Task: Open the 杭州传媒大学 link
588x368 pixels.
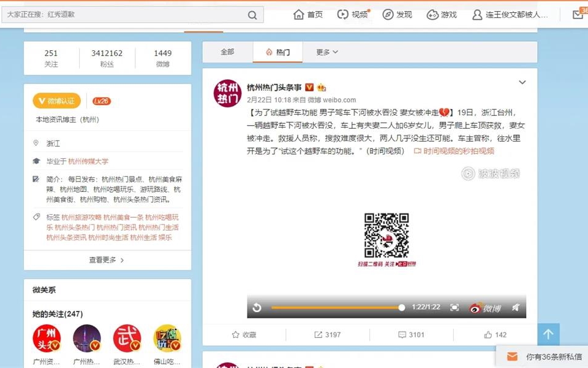Action: click(x=88, y=161)
